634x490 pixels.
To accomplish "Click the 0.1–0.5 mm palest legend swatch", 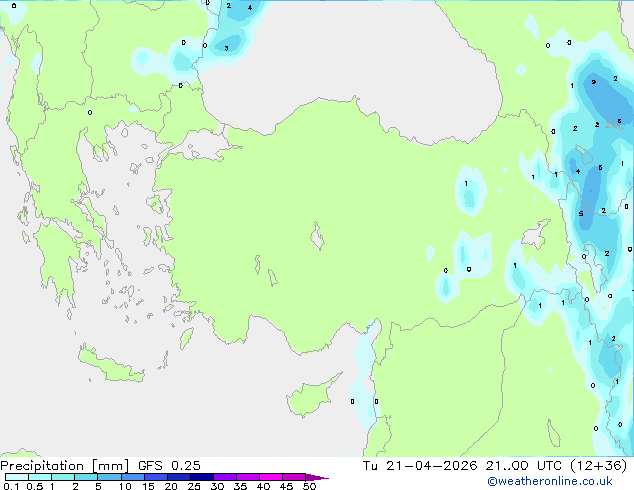I will pos(17,477).
